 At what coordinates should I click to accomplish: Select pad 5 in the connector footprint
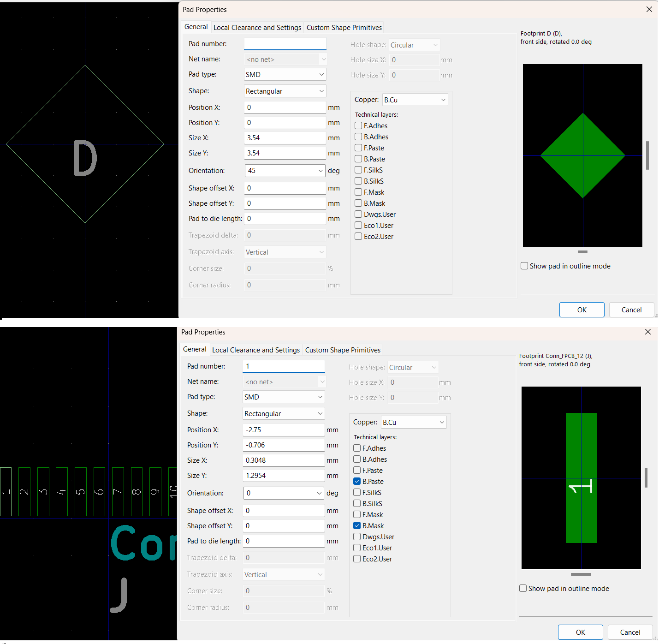pyautogui.click(x=80, y=491)
